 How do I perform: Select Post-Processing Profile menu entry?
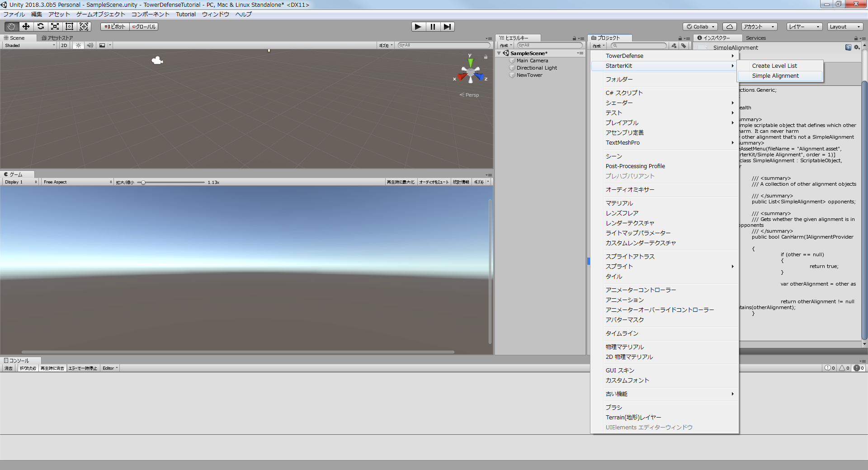[x=665, y=166]
